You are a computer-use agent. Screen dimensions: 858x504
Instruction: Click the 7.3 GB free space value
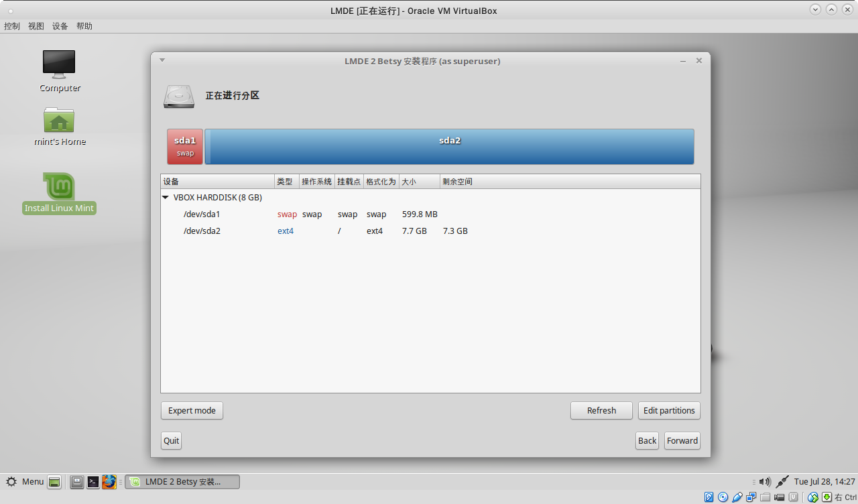click(x=455, y=231)
